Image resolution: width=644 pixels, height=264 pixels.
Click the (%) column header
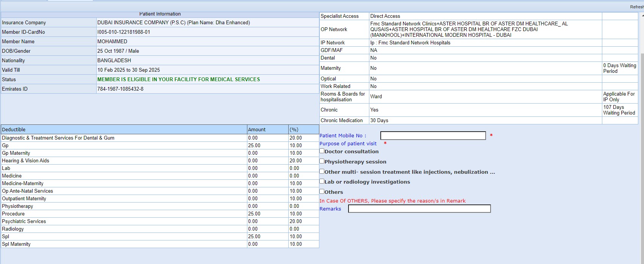point(294,130)
